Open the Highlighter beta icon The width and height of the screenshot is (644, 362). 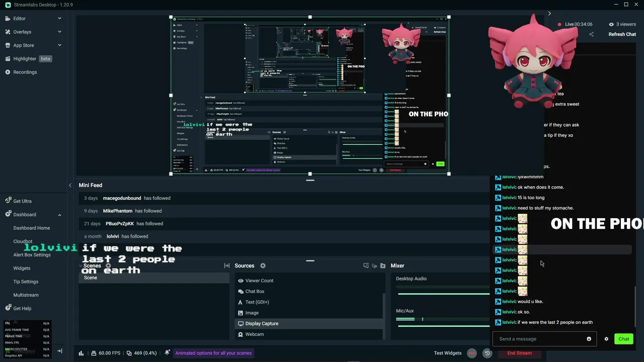click(x=8, y=59)
